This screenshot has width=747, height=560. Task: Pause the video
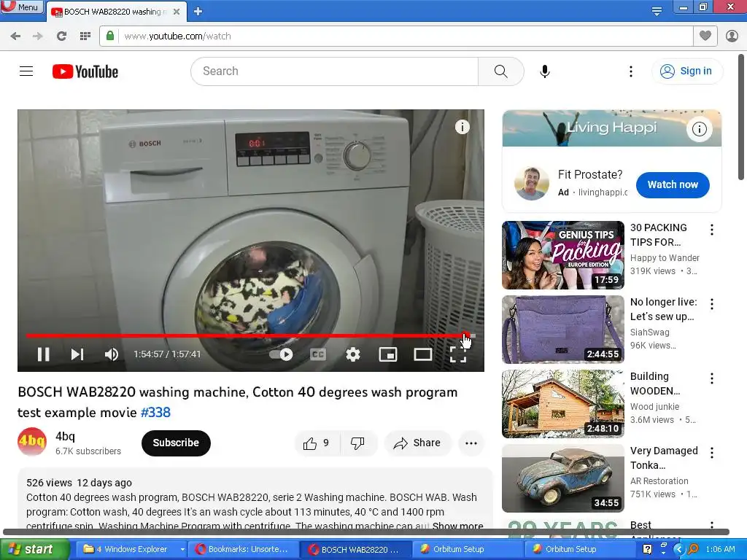point(43,354)
